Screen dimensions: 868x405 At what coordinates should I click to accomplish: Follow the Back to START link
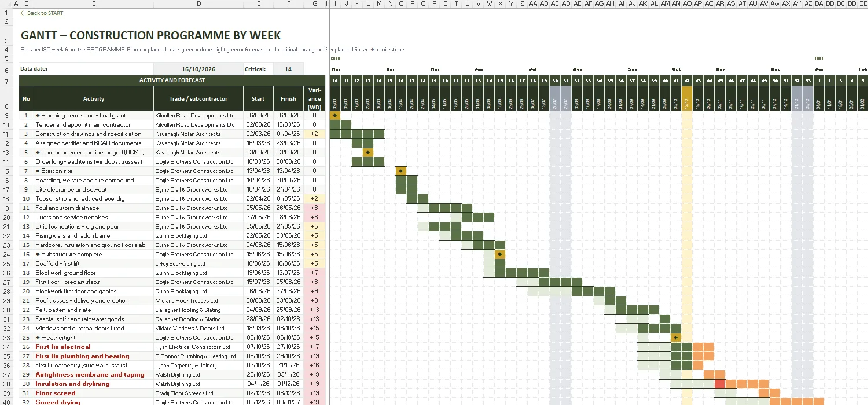(42, 13)
